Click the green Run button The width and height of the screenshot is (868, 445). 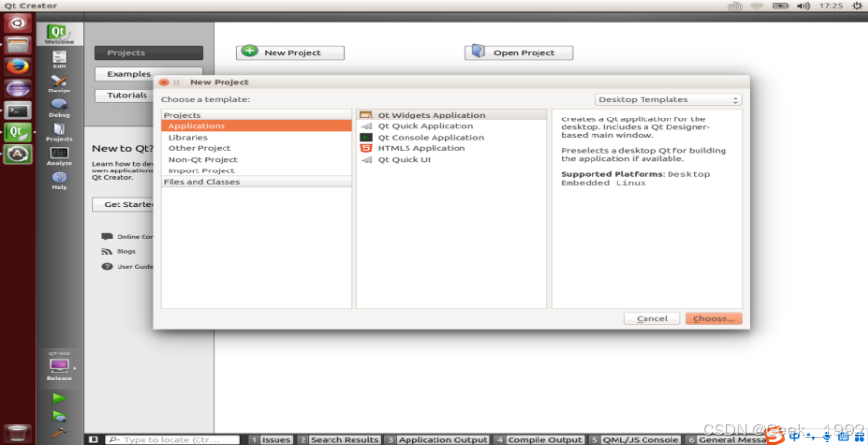point(59,398)
